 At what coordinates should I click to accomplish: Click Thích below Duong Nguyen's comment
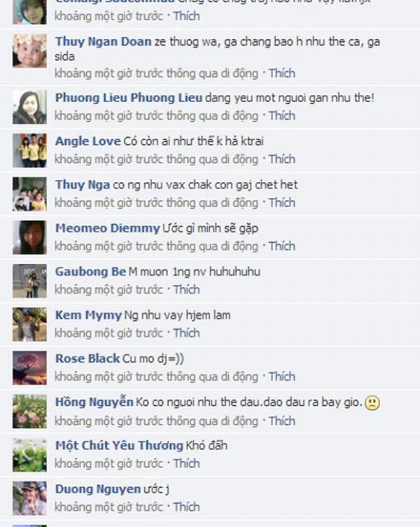[x=186, y=507]
